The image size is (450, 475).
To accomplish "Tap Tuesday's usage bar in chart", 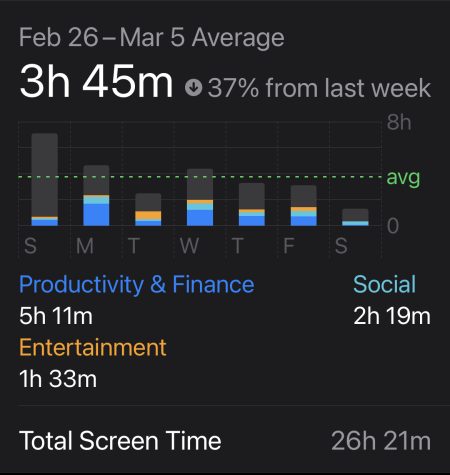I will 148,210.
